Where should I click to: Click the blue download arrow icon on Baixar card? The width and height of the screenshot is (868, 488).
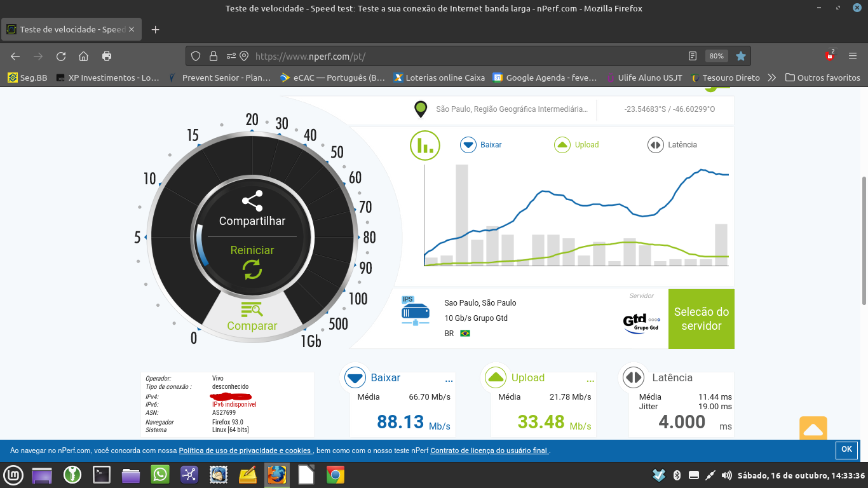click(355, 378)
